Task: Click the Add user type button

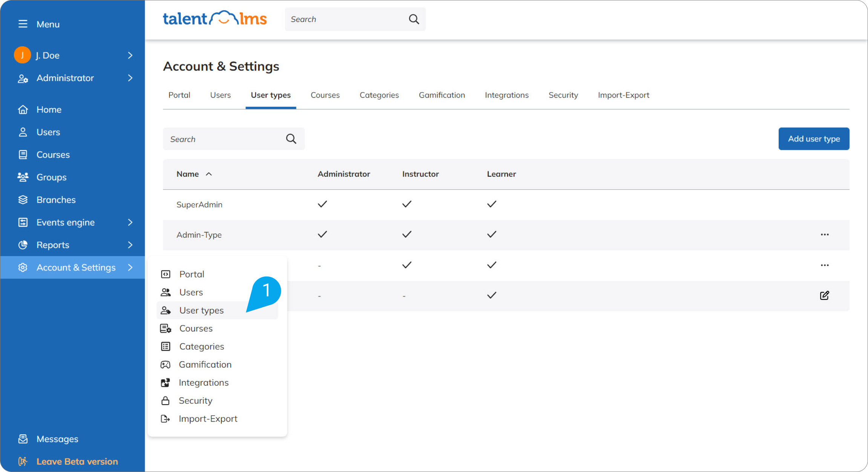Action: coord(814,139)
